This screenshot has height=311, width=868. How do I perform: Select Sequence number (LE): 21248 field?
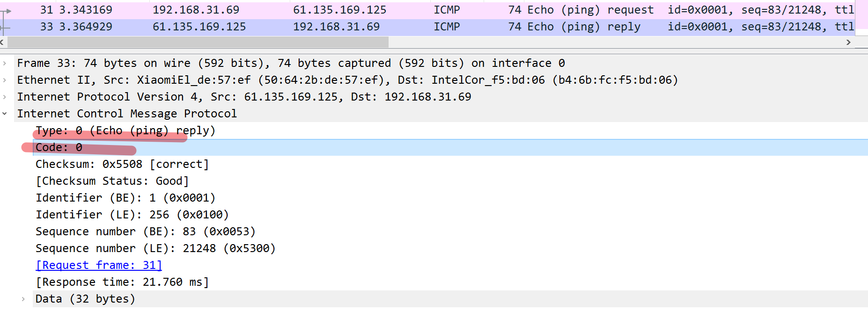[155, 248]
